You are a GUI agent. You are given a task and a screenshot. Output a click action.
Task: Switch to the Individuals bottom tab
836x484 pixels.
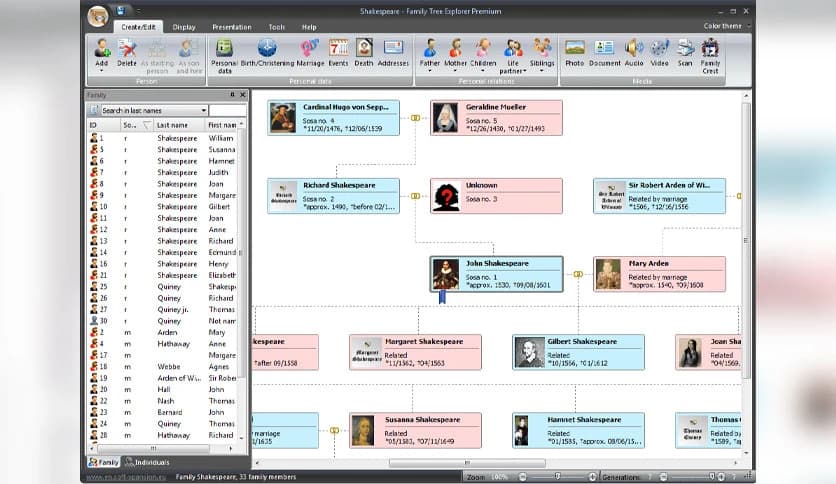coord(148,462)
